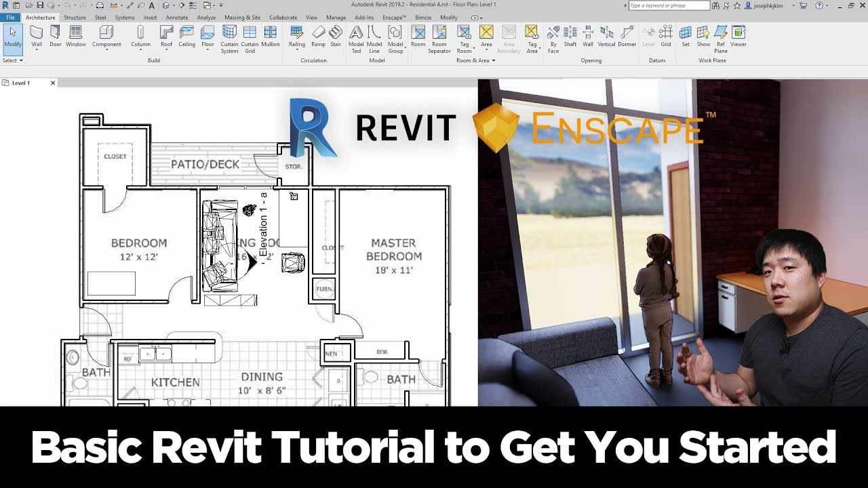Select the Room Separator tool

(439, 39)
